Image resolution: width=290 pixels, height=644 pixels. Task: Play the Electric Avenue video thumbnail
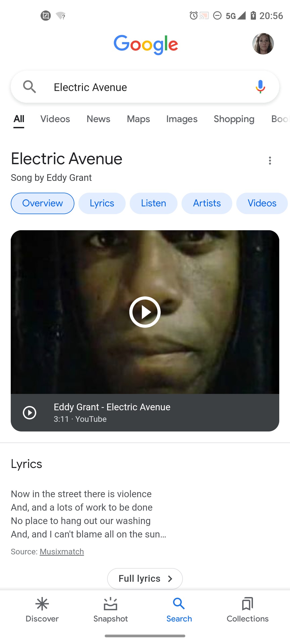point(145,312)
